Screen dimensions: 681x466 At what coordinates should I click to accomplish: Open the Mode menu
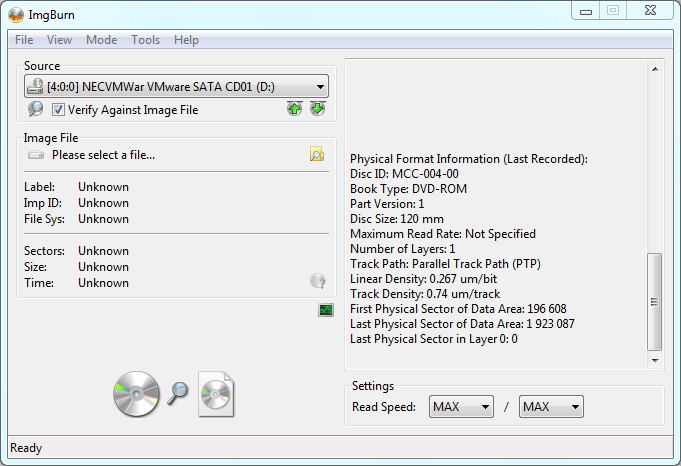pos(102,40)
